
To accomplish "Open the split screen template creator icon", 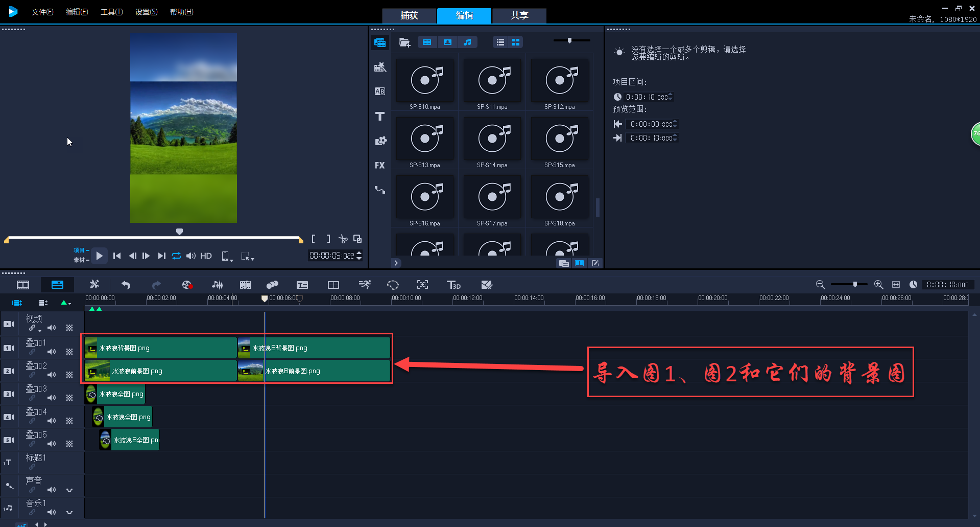I will pyautogui.click(x=333, y=285).
